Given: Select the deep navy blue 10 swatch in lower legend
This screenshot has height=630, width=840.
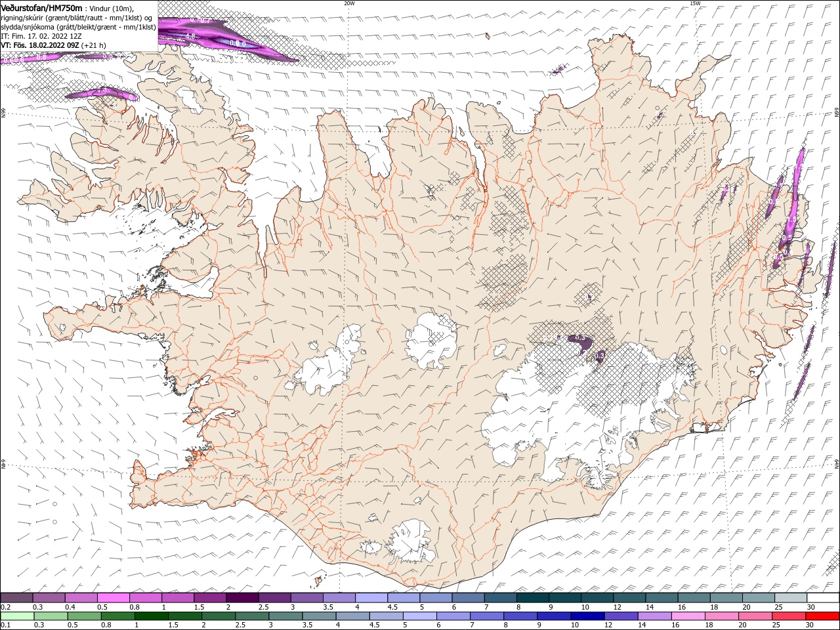Looking at the screenshot, I should tap(587, 616).
